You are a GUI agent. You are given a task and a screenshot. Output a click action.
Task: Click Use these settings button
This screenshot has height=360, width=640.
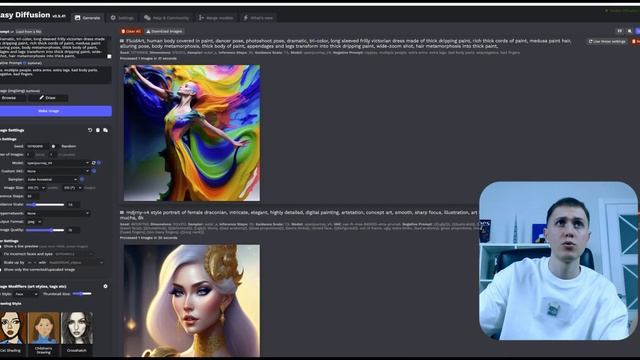coord(607,41)
